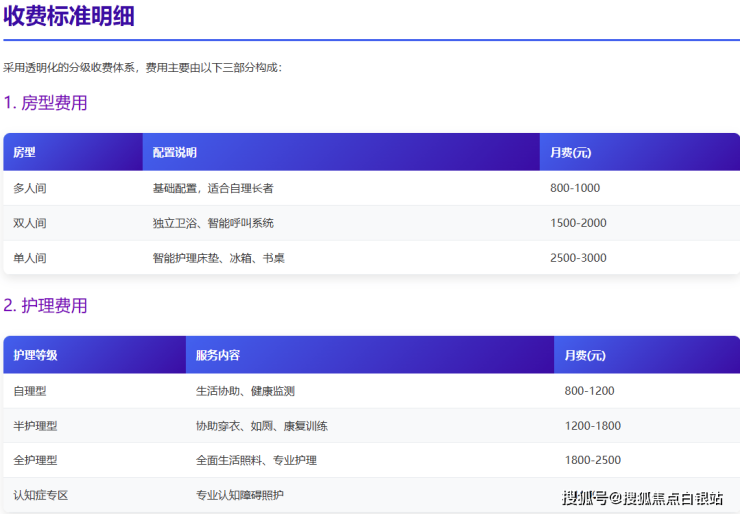This screenshot has height=514, width=740.
Task: Select the 单人间 row label
Action: point(29,258)
